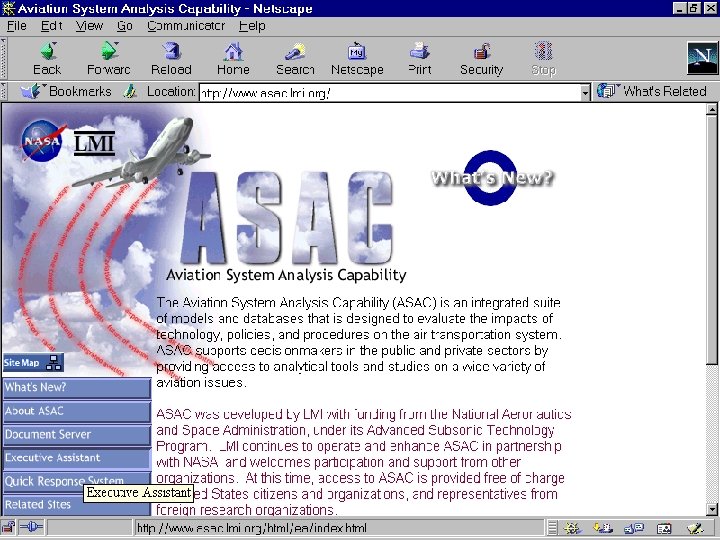The height and width of the screenshot is (540, 720).
Task: Go back with the Back toolbar button
Action: click(47, 58)
